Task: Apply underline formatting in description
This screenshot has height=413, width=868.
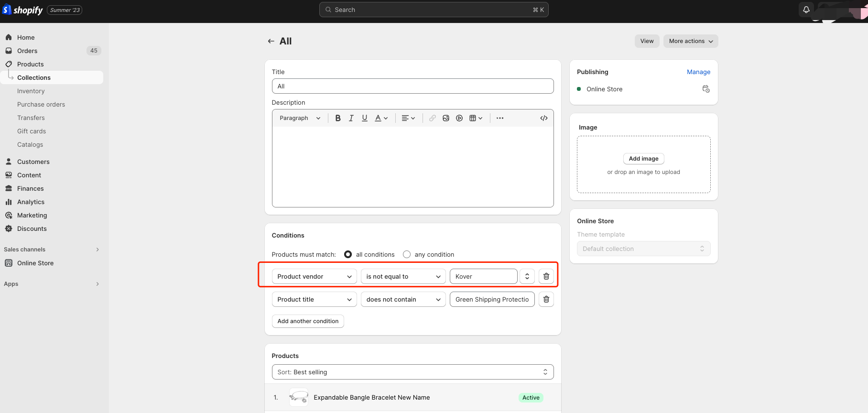Action: coord(365,118)
